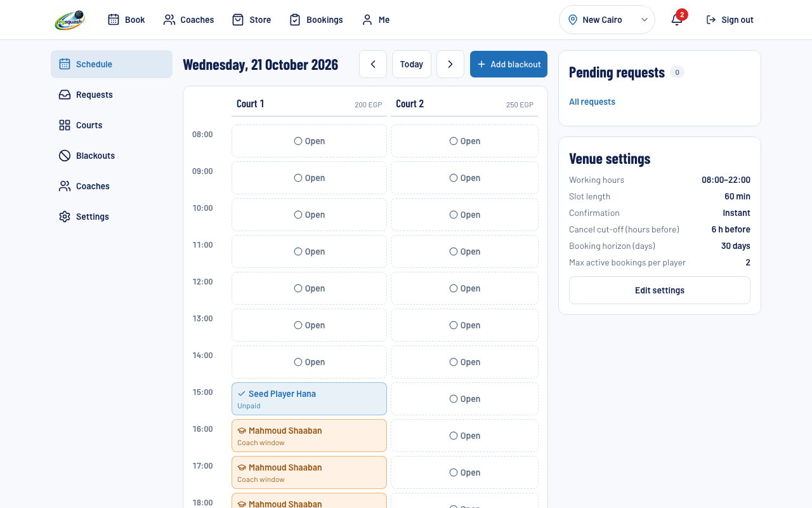Screen dimensions: 812x508
Task: Open Book from the top navigation
Action: tap(126, 20)
